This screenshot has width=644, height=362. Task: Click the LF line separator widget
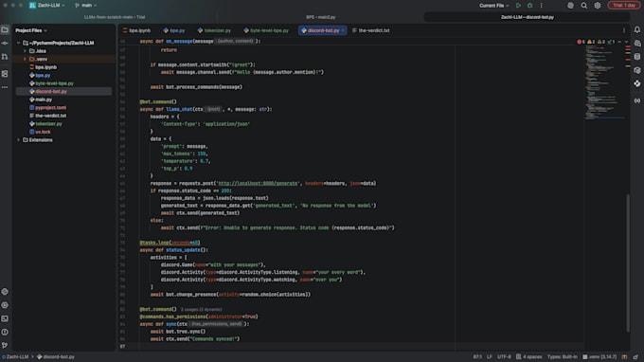pos(490,356)
